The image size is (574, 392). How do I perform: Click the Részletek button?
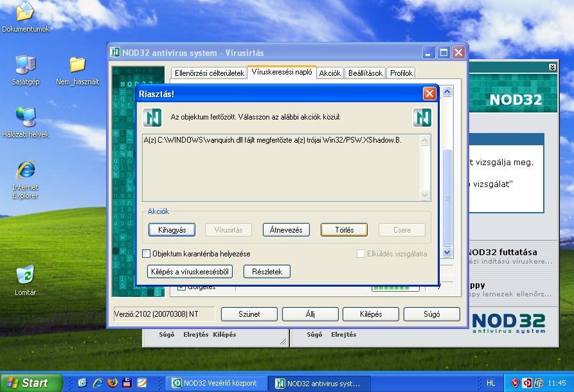point(267,272)
